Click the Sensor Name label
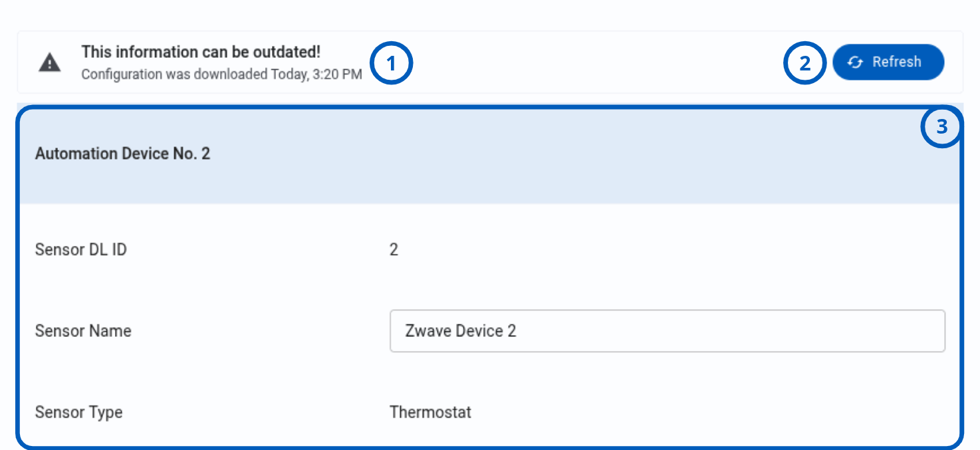 [x=83, y=330]
